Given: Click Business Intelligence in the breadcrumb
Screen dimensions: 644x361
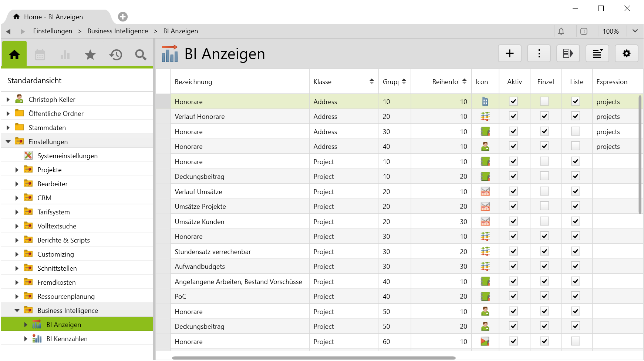Looking at the screenshot, I should pos(118,31).
